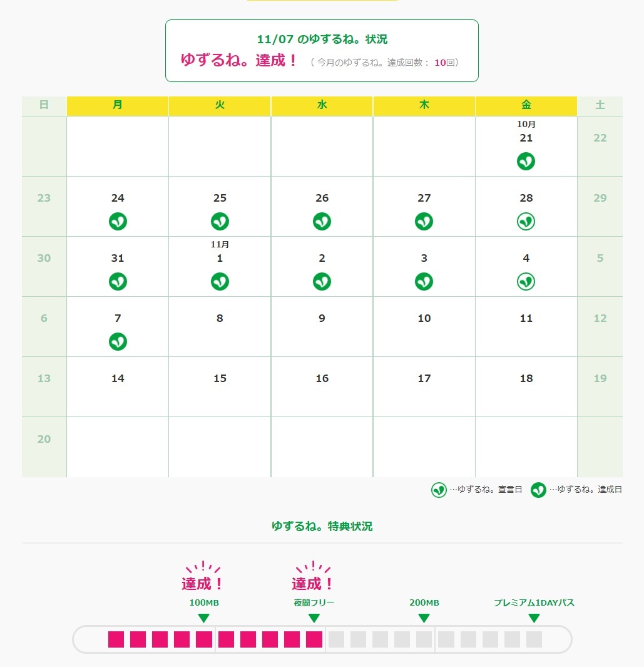Click the ゆずるね。達成日 legend icon

pos(538,490)
